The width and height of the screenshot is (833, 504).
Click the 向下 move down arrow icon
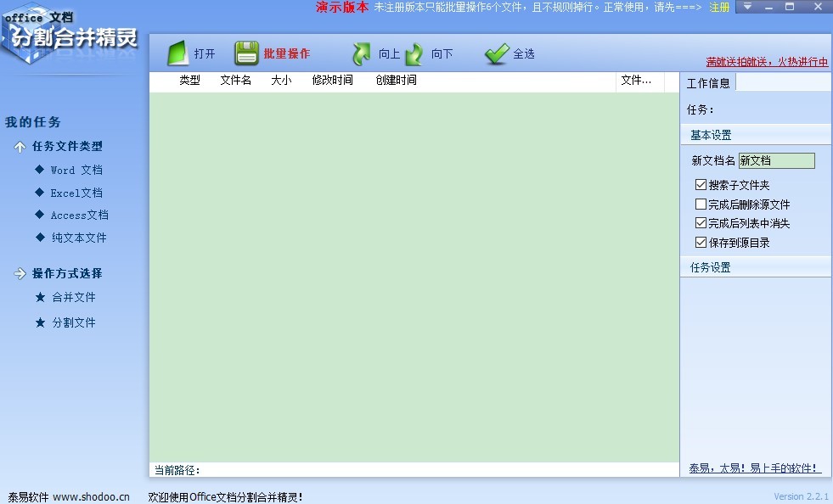(414, 53)
